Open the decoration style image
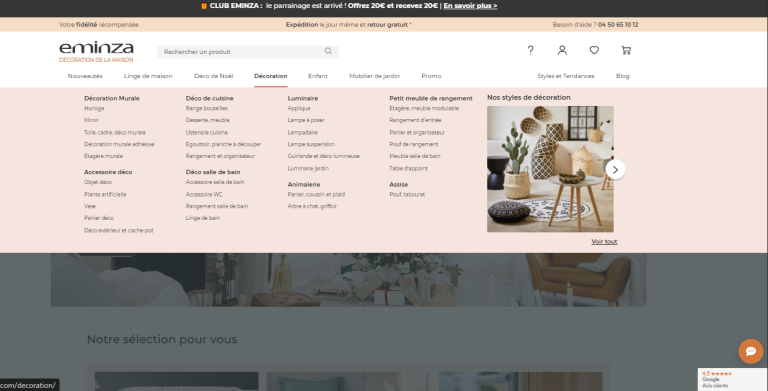 pos(550,169)
